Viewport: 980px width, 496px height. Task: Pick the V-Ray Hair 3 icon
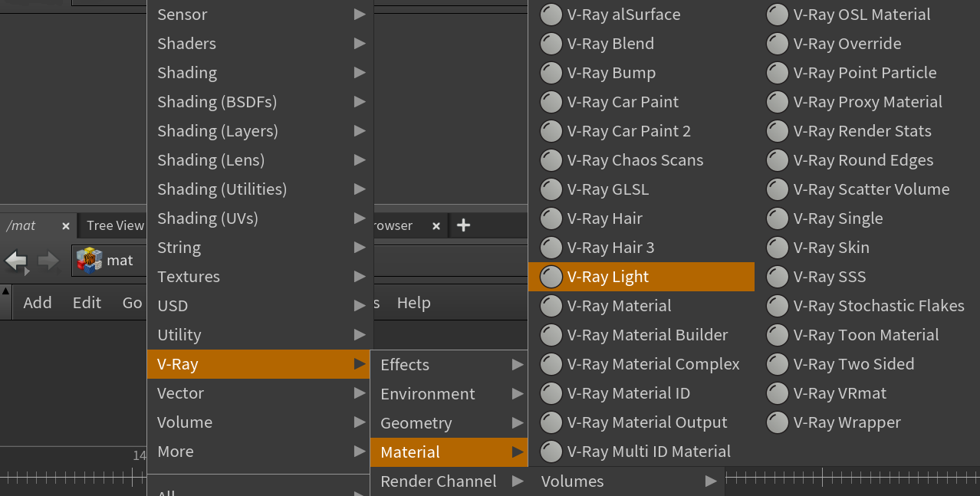(x=551, y=248)
